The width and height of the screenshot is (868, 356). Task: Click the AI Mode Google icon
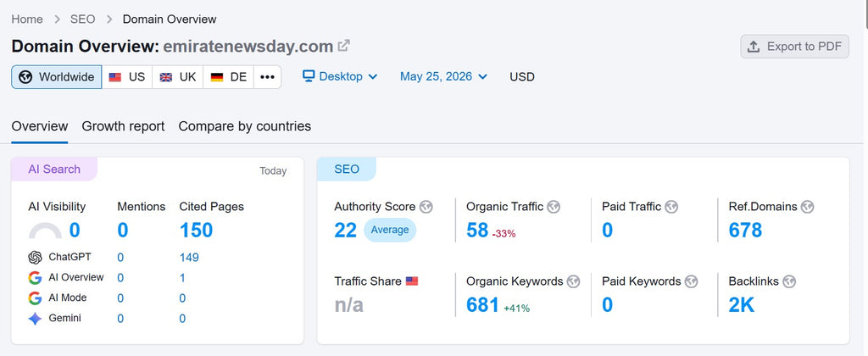point(35,298)
